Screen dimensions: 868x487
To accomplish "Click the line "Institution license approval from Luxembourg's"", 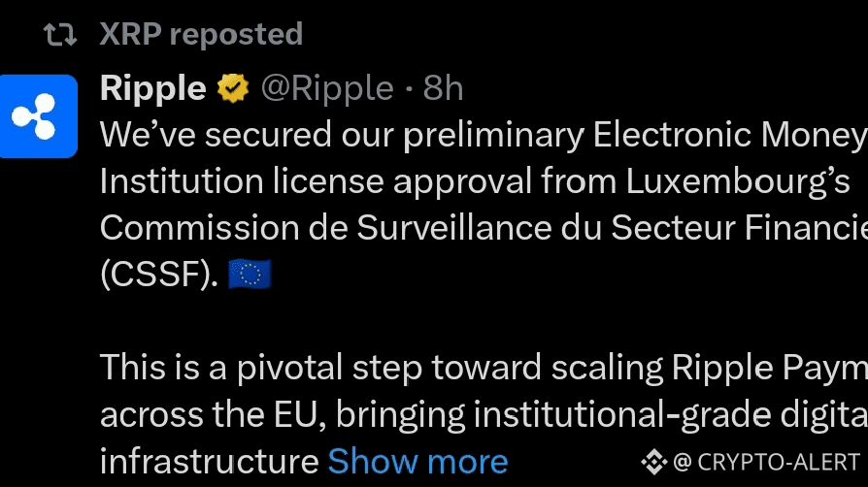I will (x=475, y=181).
